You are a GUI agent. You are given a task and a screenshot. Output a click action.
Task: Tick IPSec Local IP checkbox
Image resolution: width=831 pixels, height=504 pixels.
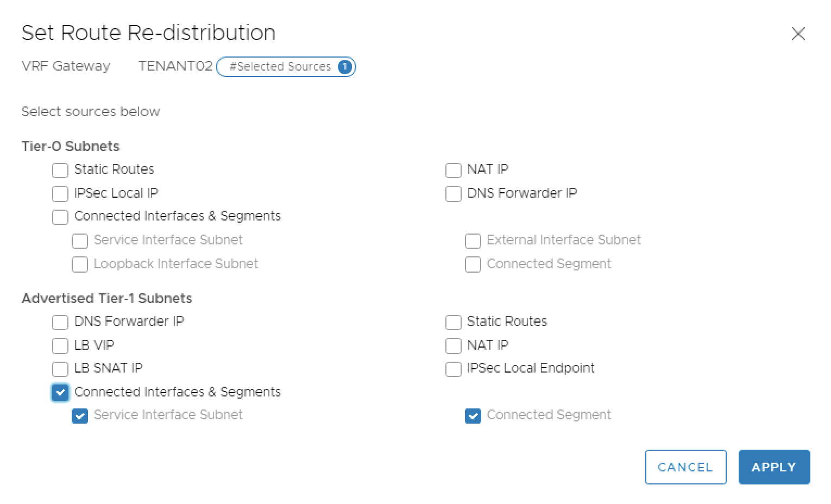click(60, 194)
